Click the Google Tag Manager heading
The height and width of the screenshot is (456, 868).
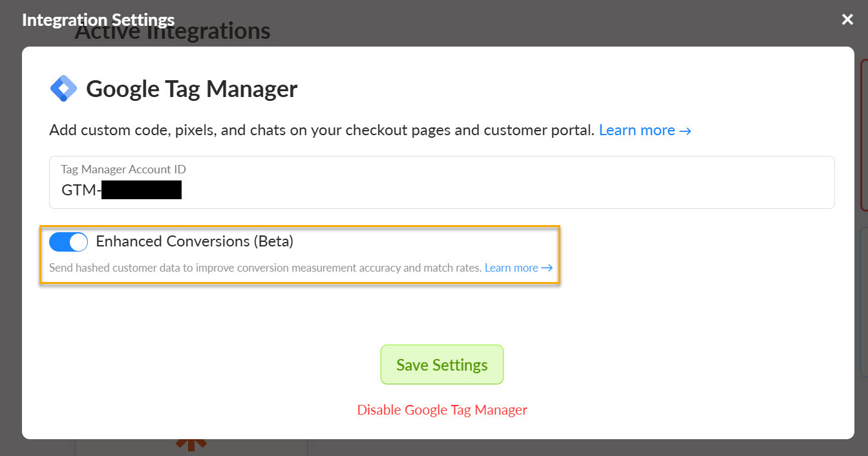tap(192, 89)
